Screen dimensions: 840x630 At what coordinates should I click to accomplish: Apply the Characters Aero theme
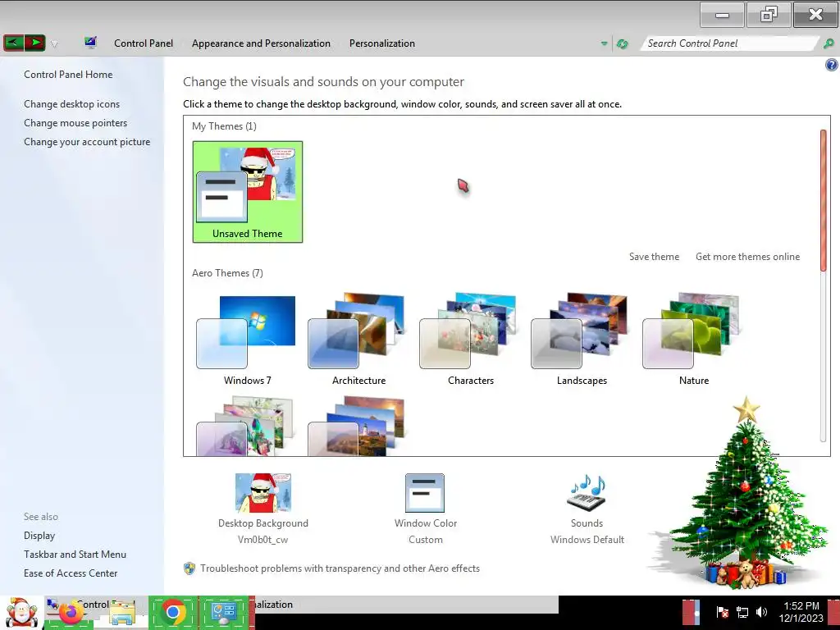pyautogui.click(x=470, y=340)
